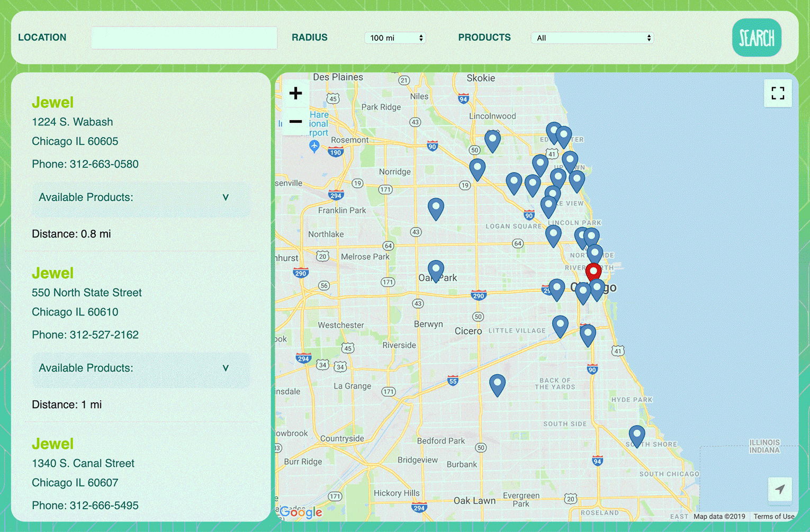Select the blue pin on Oak Park label
The image size is (810, 532).
436,271
